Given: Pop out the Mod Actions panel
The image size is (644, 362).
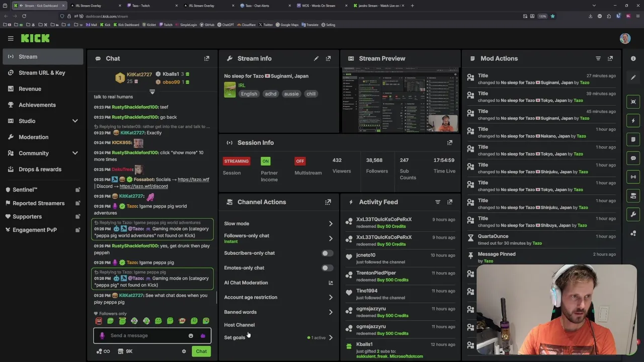Looking at the screenshot, I should (610, 58).
